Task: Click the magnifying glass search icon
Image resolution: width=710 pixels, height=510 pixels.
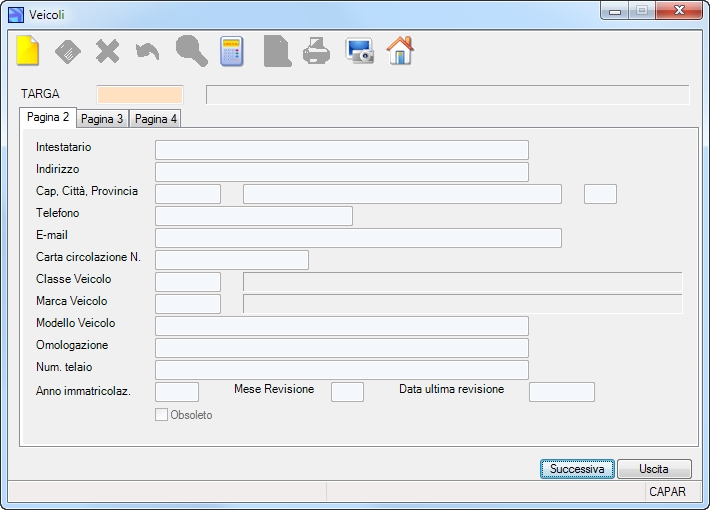Action: (x=192, y=51)
